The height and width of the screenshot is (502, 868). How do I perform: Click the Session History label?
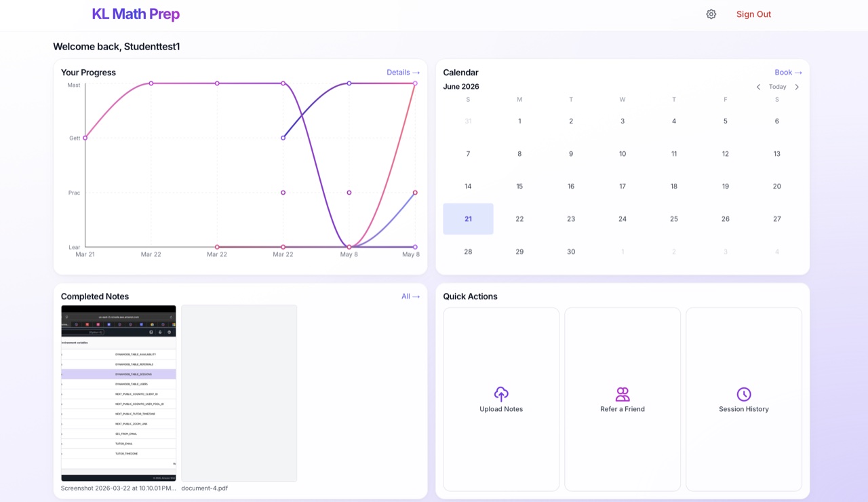[x=744, y=409]
